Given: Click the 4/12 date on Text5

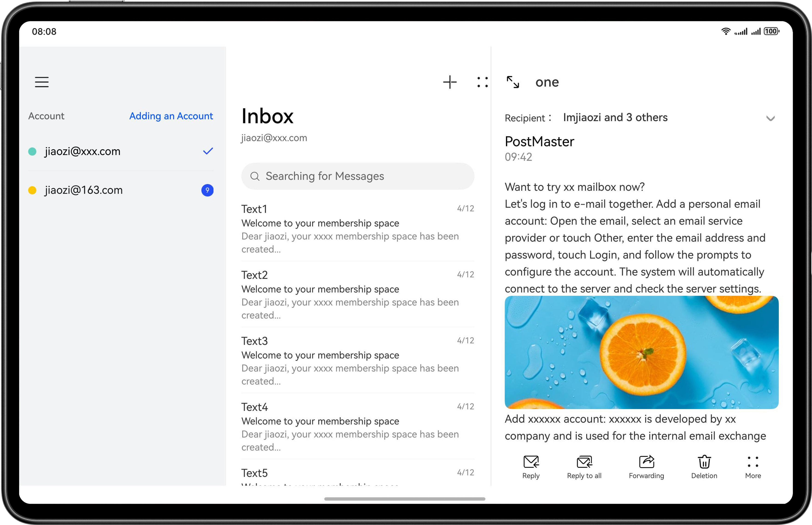Looking at the screenshot, I should 465,473.
